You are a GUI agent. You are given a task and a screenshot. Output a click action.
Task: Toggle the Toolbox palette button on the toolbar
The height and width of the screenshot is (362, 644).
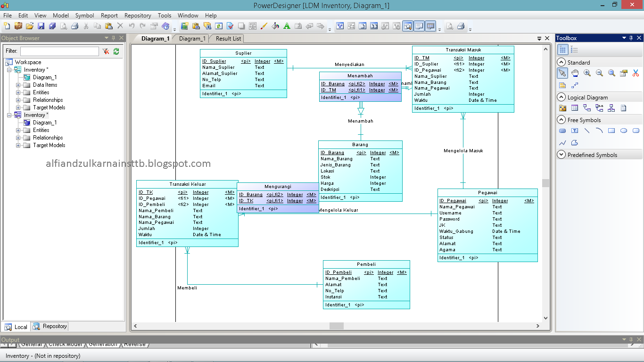tap(430, 26)
